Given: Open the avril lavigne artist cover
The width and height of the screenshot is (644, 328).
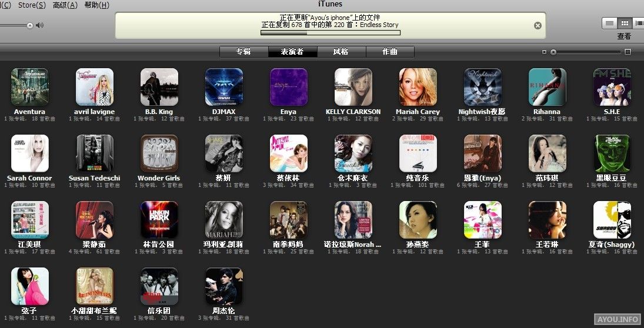Looking at the screenshot, I should 95,87.
